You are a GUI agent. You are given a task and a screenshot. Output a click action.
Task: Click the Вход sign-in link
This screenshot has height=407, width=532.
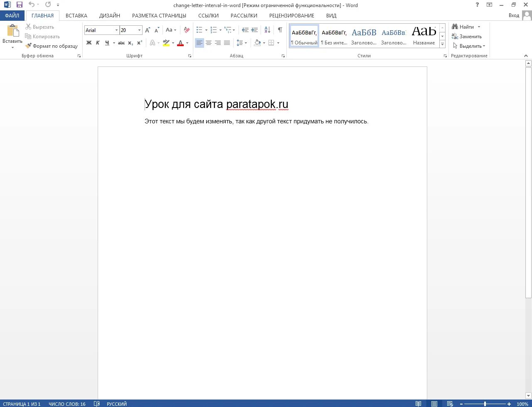coord(514,15)
